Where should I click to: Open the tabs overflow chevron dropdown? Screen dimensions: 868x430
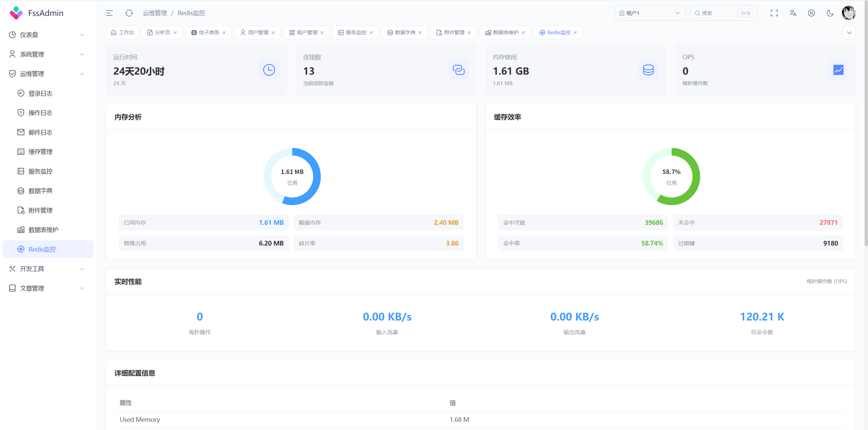coord(849,33)
